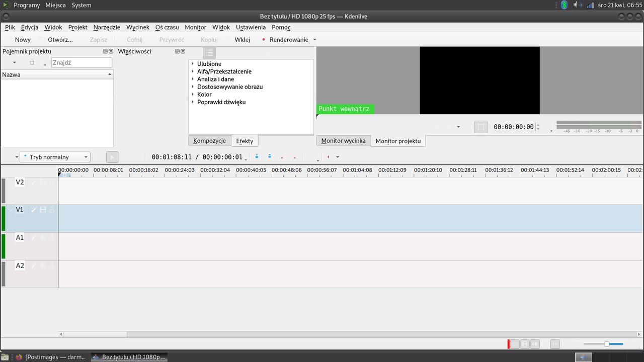
Task: Click the volume icon in system tray
Action: coord(577,5)
